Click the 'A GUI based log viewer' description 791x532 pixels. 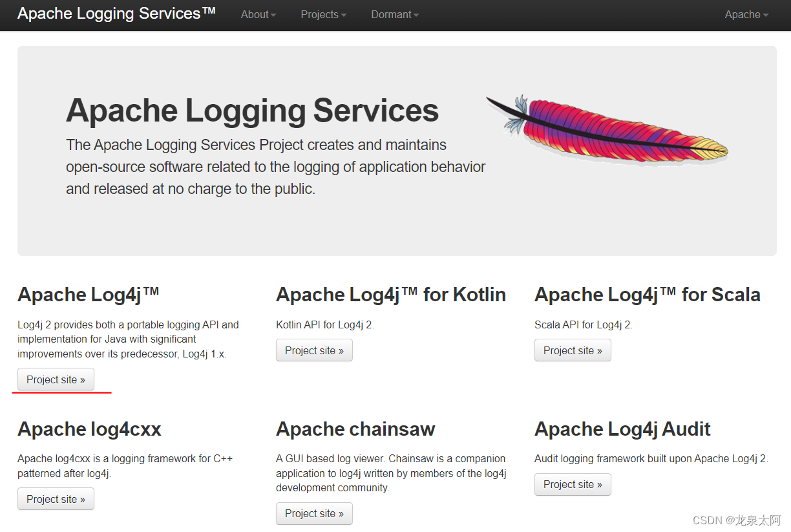391,473
